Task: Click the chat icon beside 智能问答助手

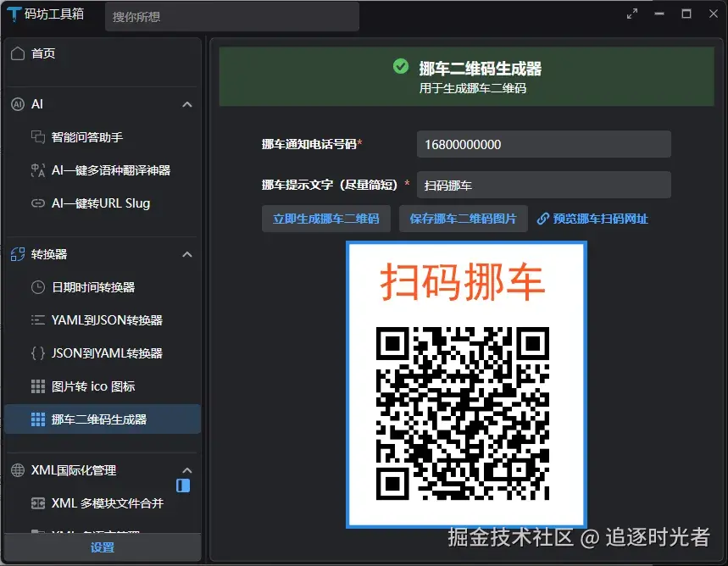Action: pos(38,137)
